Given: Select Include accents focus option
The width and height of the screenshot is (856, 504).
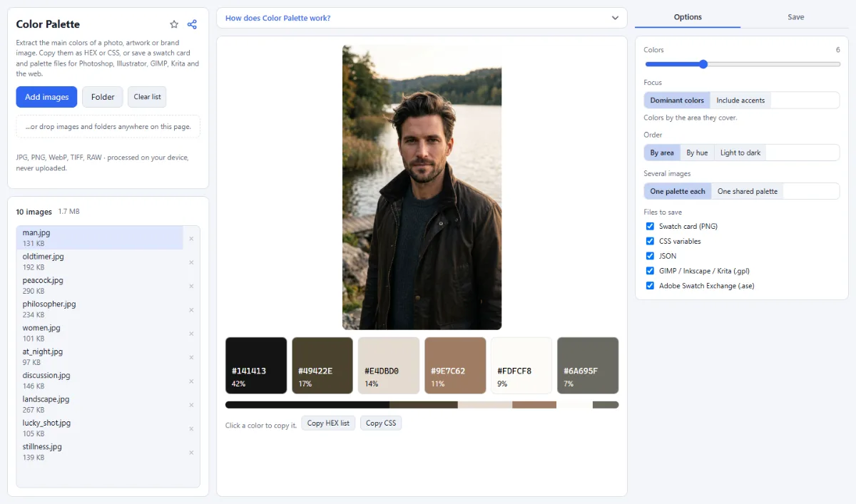Looking at the screenshot, I should [x=740, y=101].
